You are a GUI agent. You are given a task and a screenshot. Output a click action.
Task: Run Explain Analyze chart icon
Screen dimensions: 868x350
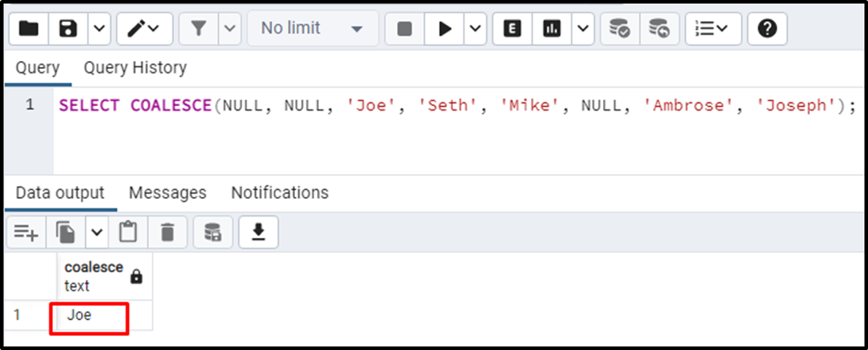tap(551, 29)
